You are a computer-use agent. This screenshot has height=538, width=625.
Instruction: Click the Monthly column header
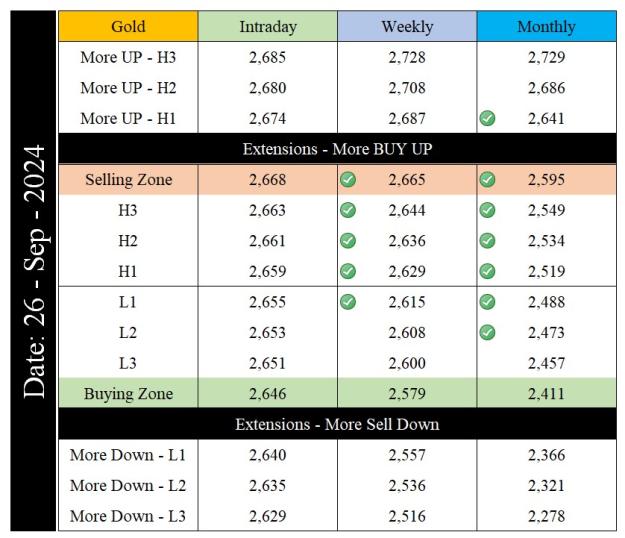tap(546, 26)
